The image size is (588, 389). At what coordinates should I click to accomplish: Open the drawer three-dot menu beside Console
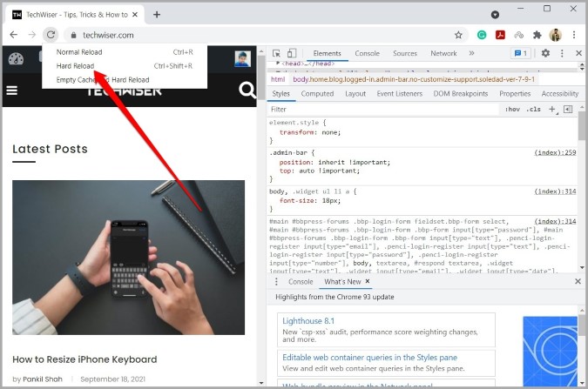[276, 281]
